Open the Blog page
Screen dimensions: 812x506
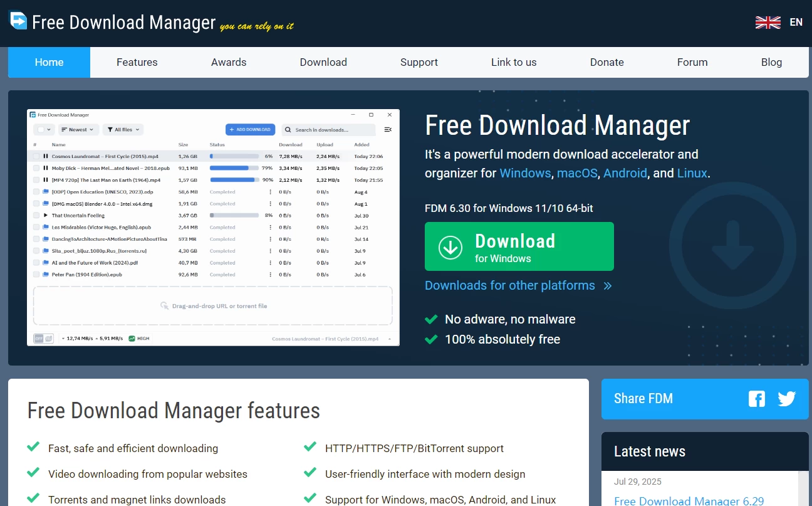tap(771, 62)
